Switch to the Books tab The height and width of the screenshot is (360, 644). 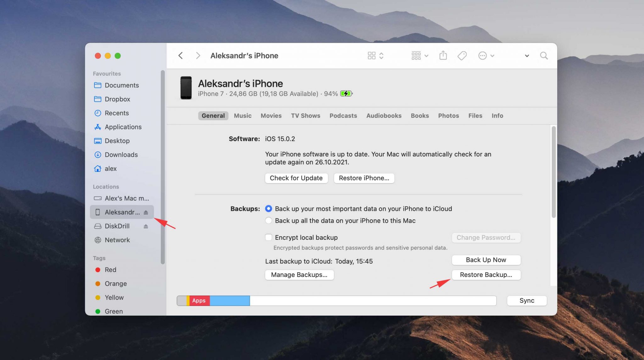pyautogui.click(x=419, y=115)
